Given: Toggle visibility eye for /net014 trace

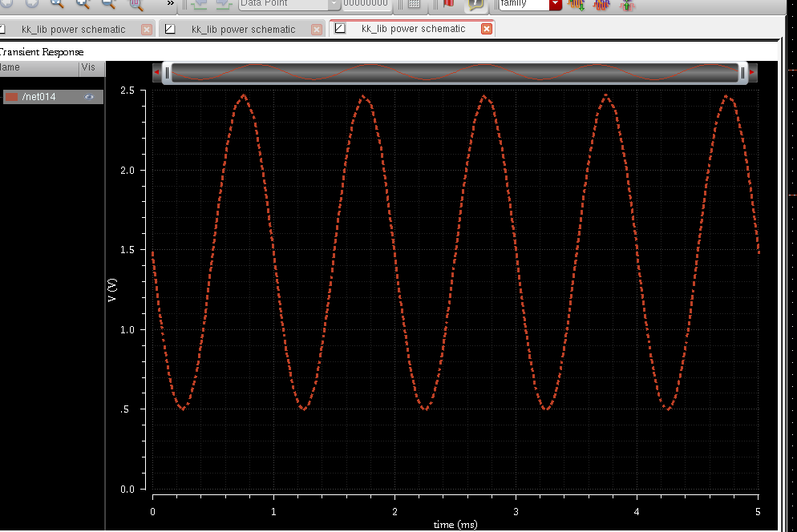Looking at the screenshot, I should pos(90,97).
